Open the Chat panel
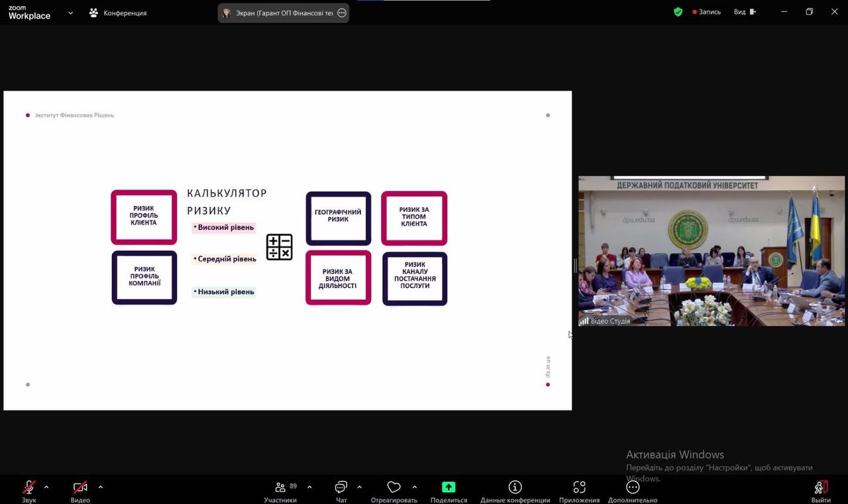848x504 pixels. (x=341, y=488)
